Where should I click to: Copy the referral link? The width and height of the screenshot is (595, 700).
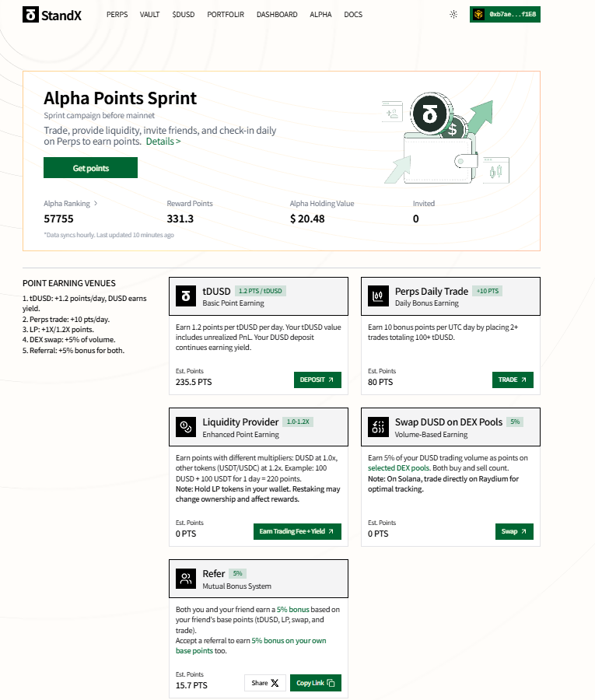tap(315, 683)
